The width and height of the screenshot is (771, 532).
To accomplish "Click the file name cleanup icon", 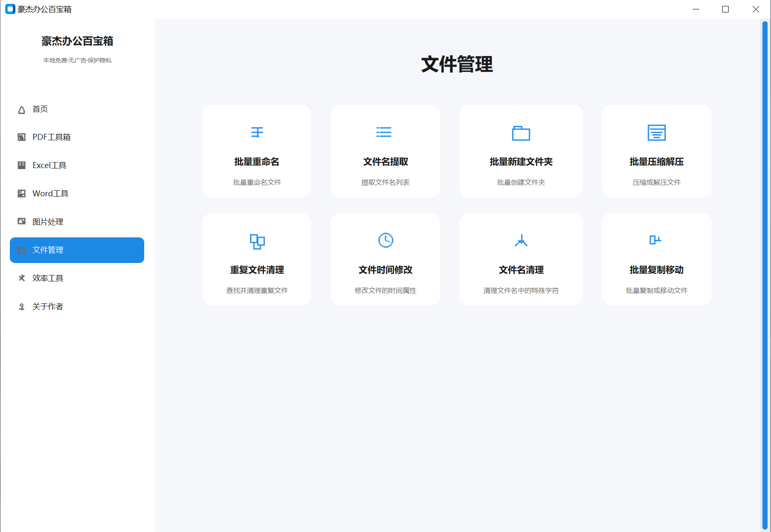I will 521,240.
